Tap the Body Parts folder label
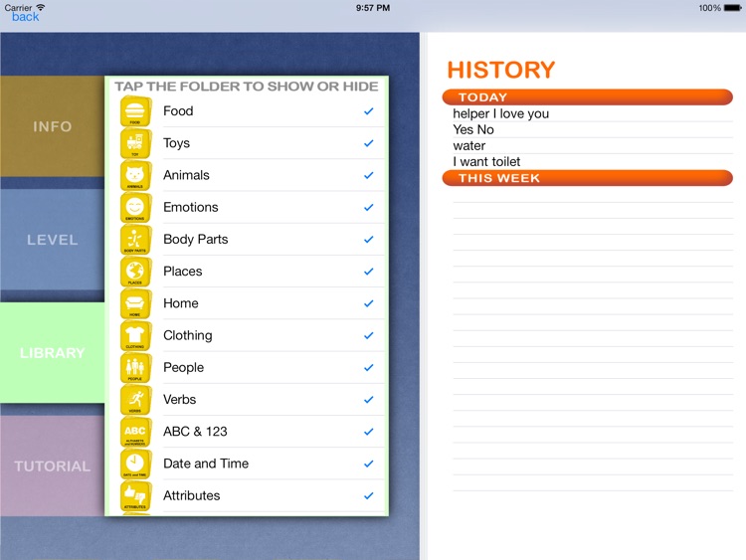 click(x=196, y=240)
